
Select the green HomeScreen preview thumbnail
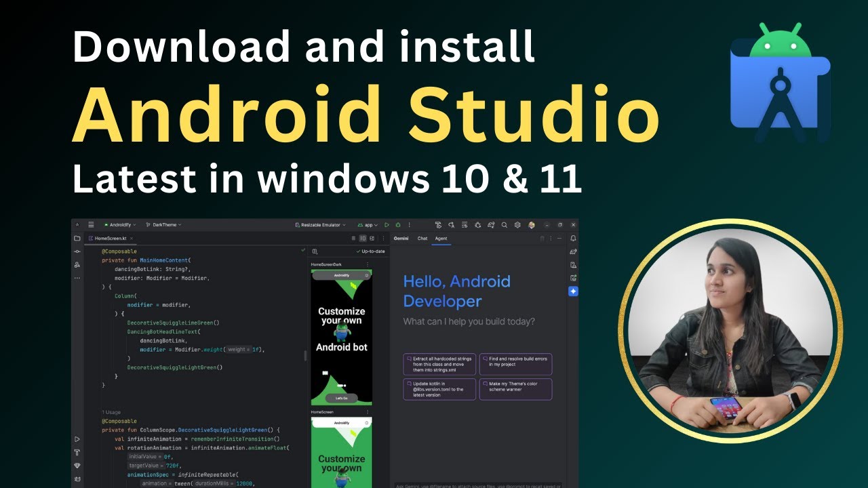tap(342, 452)
